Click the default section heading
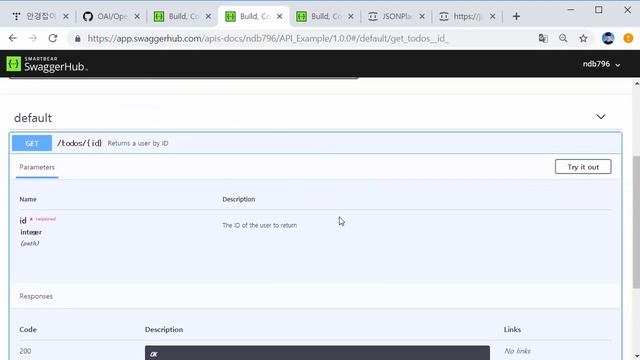Image resolution: width=640 pixels, height=360 pixels. (x=33, y=118)
